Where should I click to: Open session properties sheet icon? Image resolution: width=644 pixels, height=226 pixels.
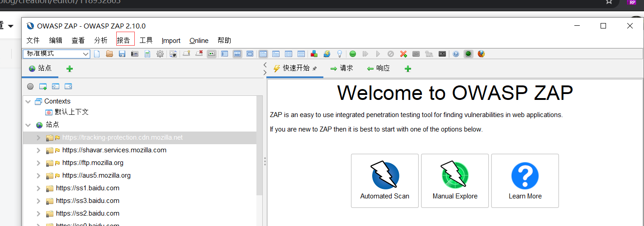point(147,54)
